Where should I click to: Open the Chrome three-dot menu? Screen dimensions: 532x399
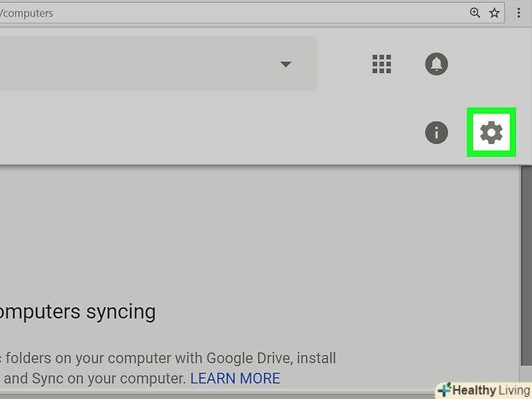tap(519, 12)
